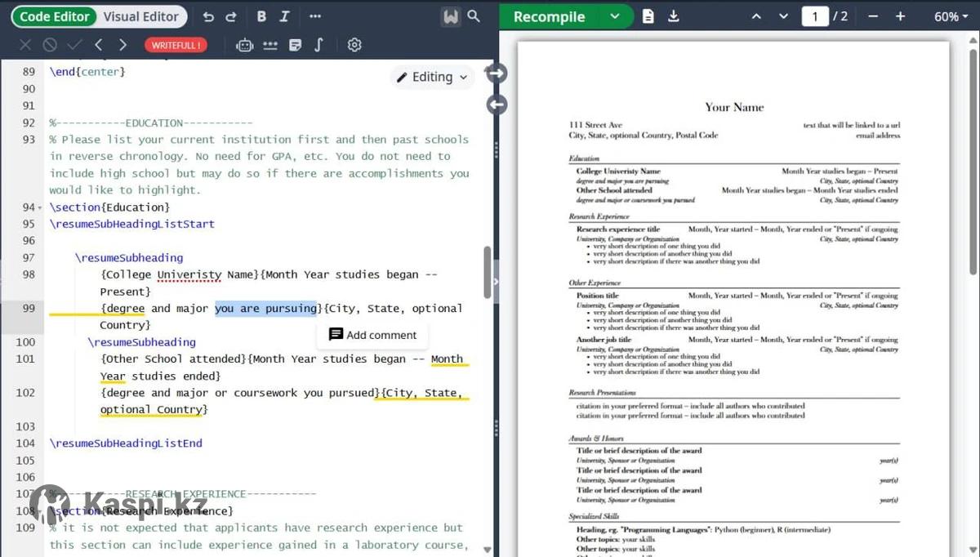The height and width of the screenshot is (557, 980).
Task: Expand the Recompile options arrow
Action: coord(615,16)
